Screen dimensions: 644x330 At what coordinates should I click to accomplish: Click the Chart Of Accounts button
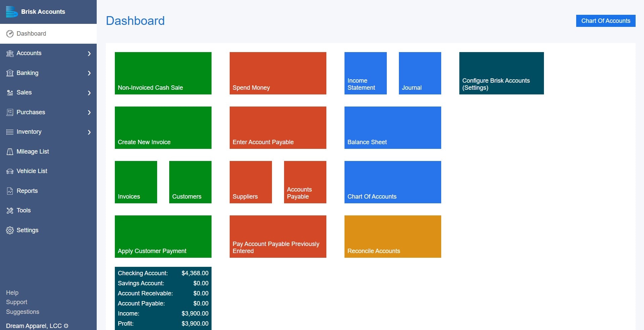click(605, 20)
